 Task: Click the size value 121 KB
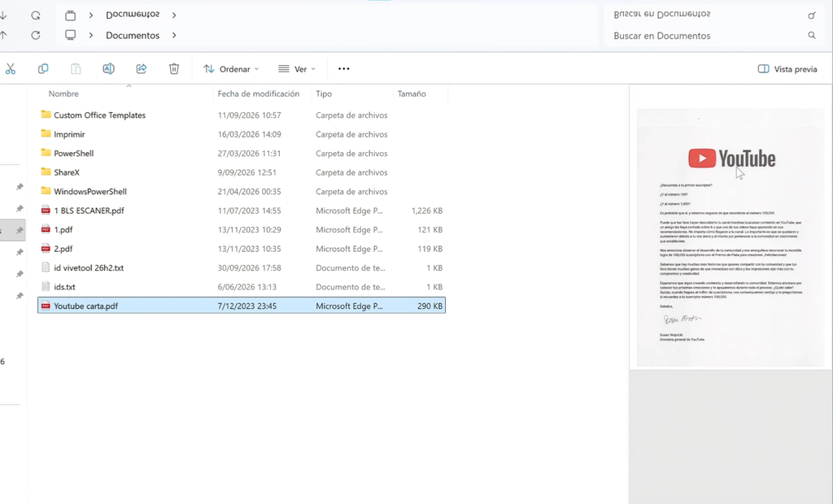(x=430, y=229)
